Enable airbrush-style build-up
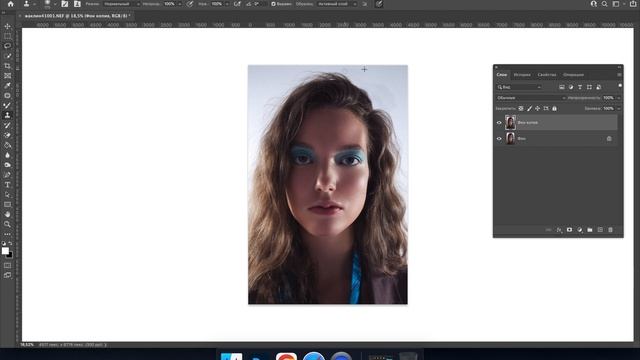This screenshot has width=640, height=360. point(237,4)
